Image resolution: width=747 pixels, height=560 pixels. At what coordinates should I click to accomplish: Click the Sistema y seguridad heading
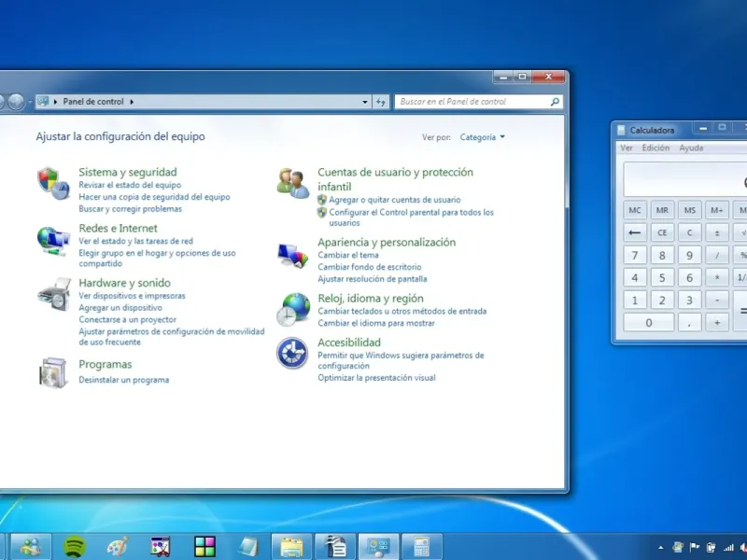click(128, 172)
